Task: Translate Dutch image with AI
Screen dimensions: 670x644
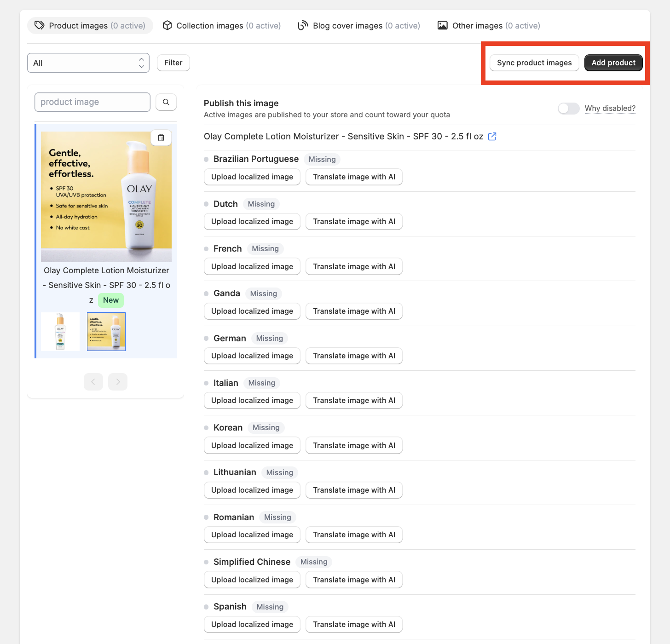Action: [354, 222]
